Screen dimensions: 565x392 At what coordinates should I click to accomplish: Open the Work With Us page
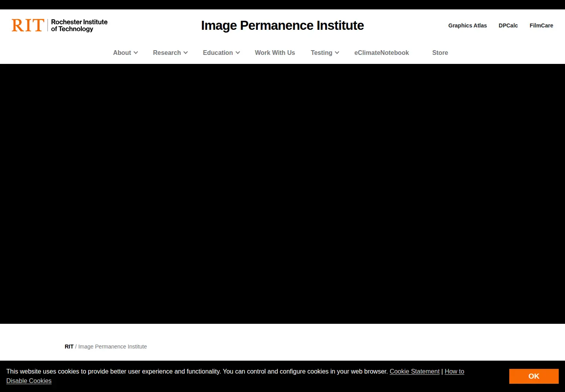point(275,53)
